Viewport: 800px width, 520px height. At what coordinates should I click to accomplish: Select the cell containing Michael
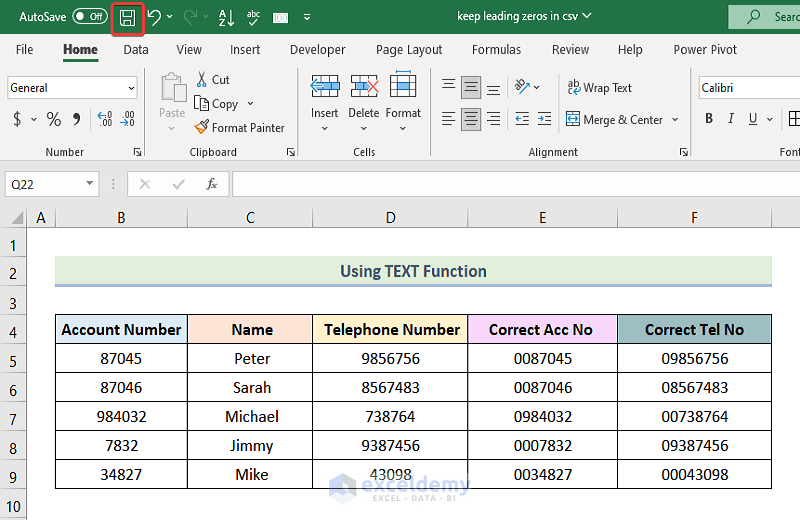[251, 416]
